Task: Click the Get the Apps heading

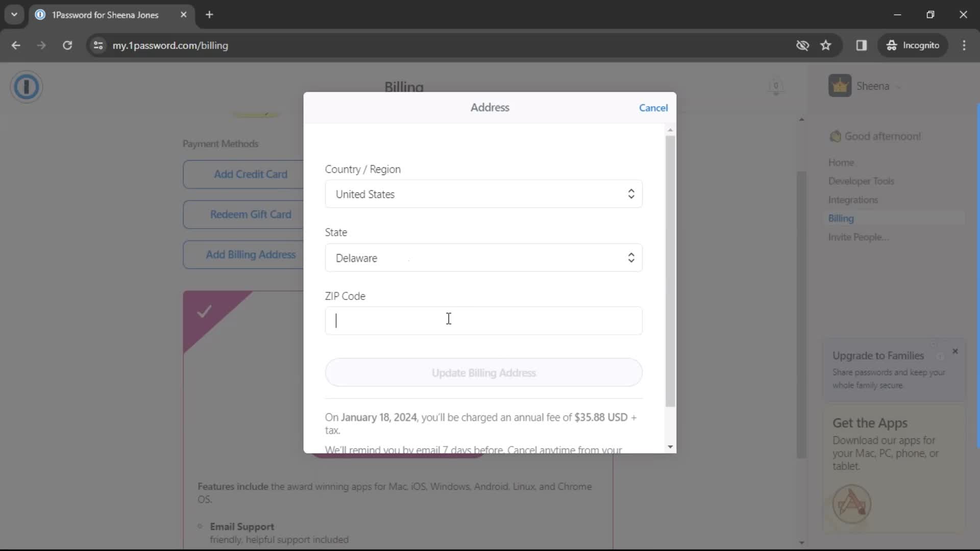Action: [870, 423]
